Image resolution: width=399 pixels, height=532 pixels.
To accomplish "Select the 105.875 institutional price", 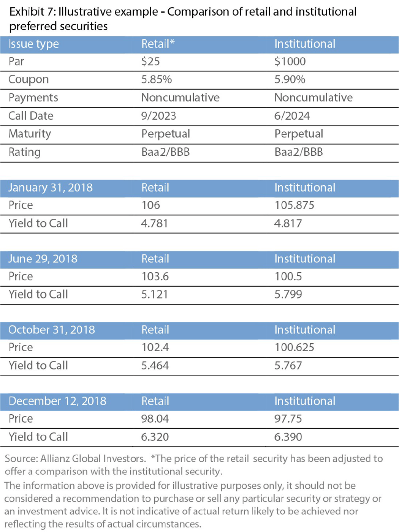I will (294, 205).
